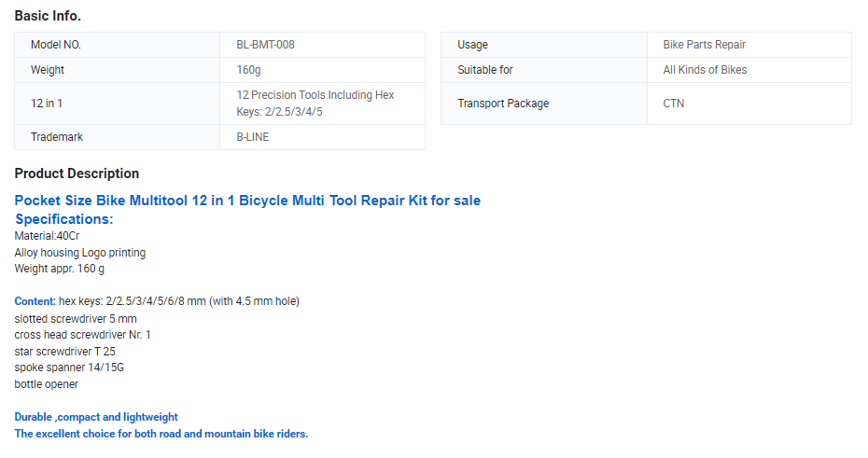Click the excellent choice for riders sentence
Screen dimensions: 868x458
pyautogui.click(x=161, y=434)
